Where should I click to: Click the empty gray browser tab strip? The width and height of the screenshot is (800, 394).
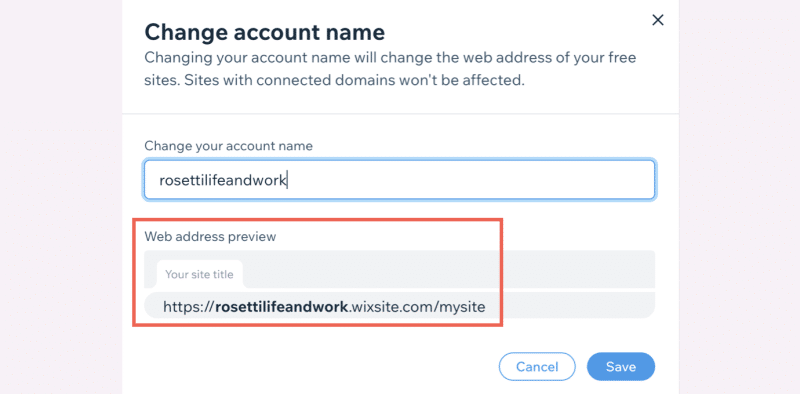pos(449,269)
